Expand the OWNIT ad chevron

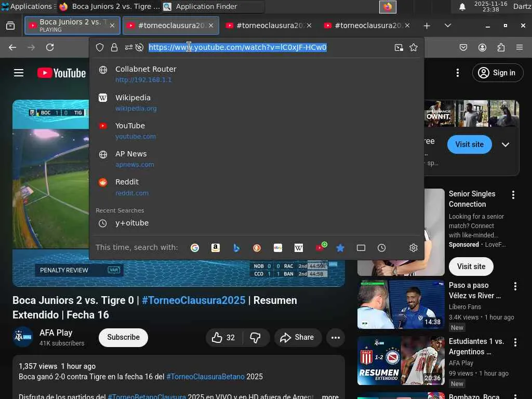(506, 144)
